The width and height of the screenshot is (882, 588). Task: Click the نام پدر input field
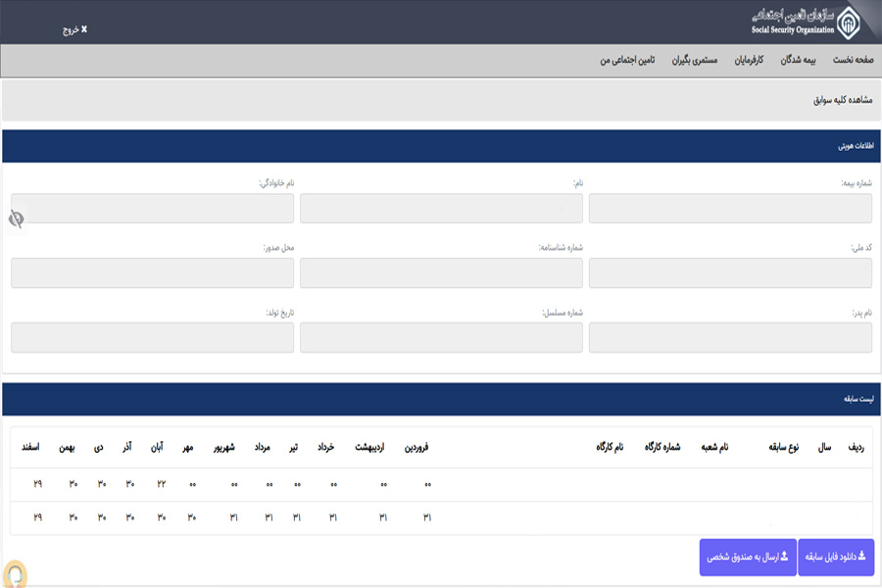[x=730, y=337]
